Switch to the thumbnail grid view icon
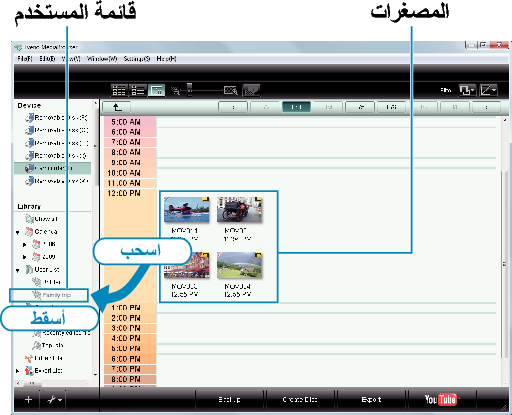The width and height of the screenshot is (512, 415). [x=119, y=90]
